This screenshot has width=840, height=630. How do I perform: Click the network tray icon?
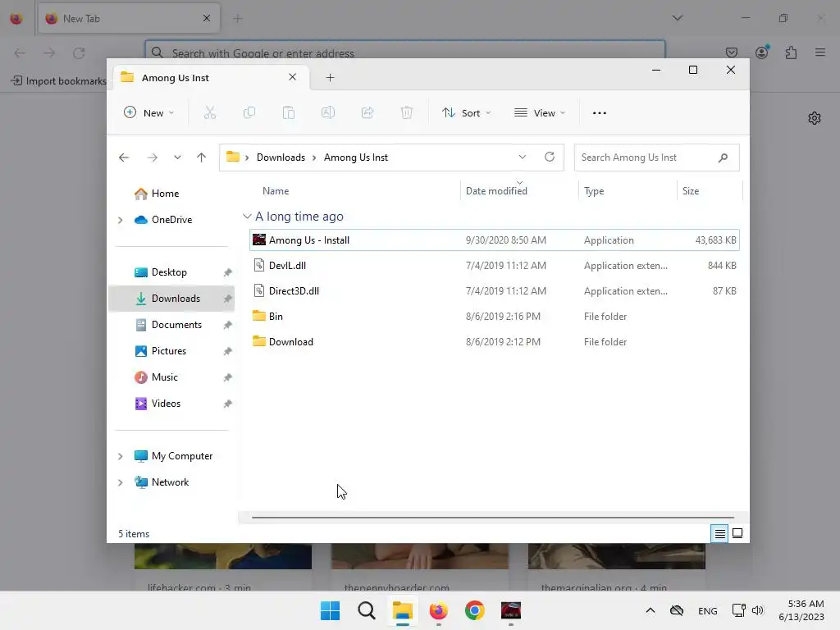coord(739,610)
